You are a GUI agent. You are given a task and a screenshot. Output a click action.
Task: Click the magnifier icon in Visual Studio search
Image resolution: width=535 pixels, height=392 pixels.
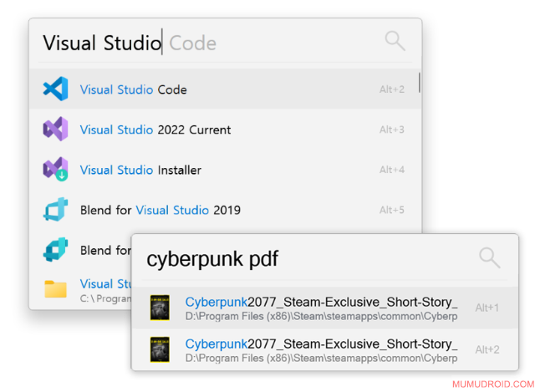(395, 41)
